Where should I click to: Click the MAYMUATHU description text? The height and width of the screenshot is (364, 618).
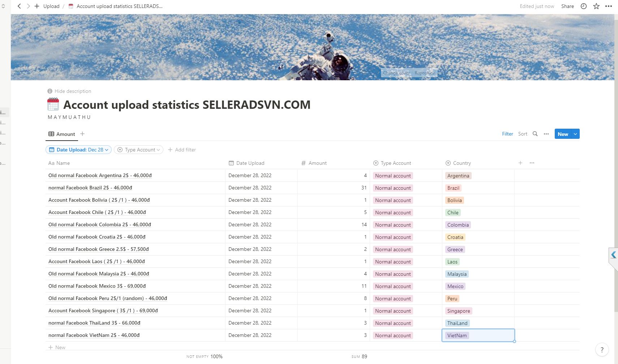click(x=69, y=117)
